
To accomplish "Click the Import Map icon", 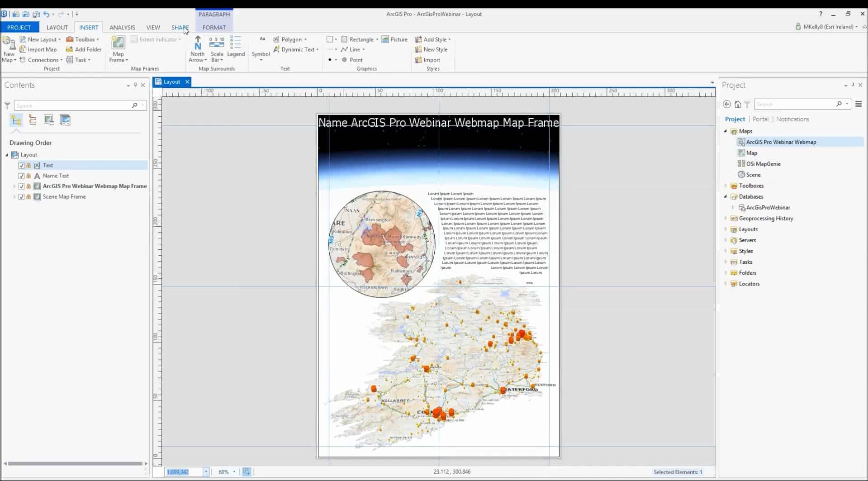I will (x=23, y=49).
